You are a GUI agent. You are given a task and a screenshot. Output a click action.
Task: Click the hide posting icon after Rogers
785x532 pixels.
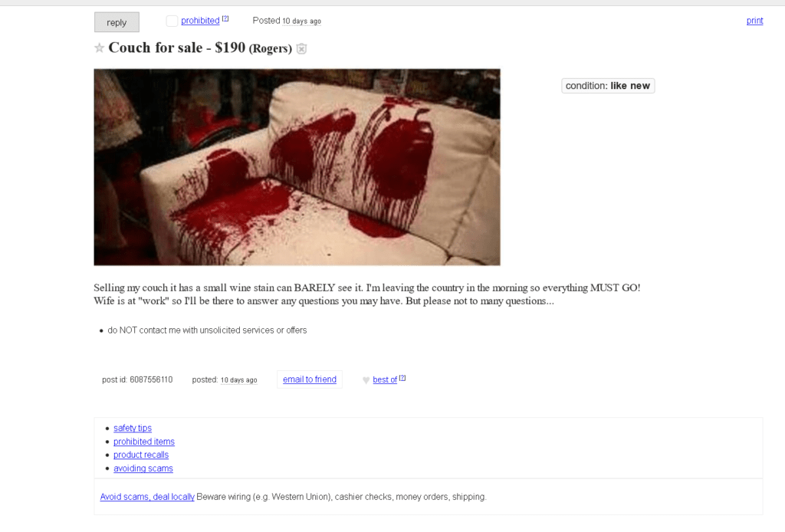(x=301, y=48)
